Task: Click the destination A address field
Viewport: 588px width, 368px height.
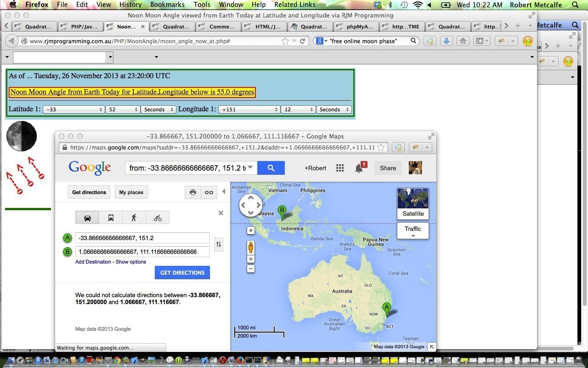Action: coord(142,238)
